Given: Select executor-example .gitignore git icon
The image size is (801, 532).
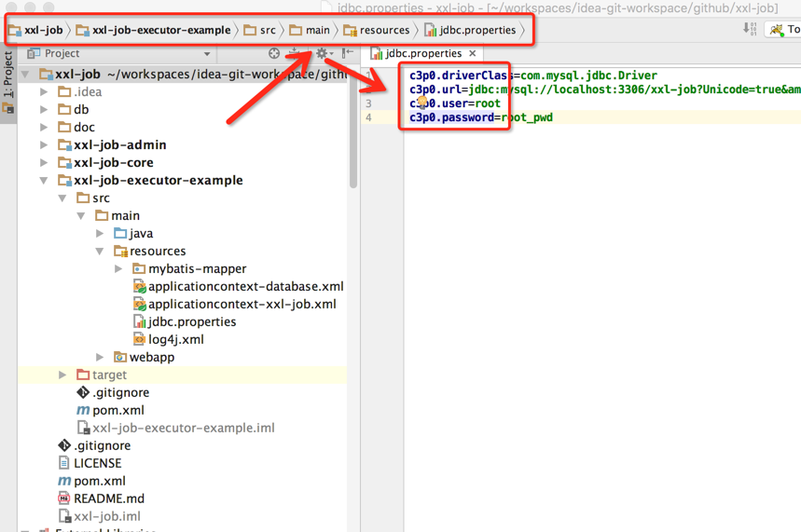Looking at the screenshot, I should click(83, 392).
